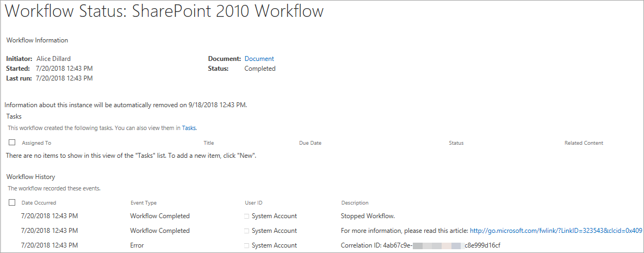The width and height of the screenshot is (644, 253).
Task: Toggle the Workflow History select-all checkbox
Action: [12, 202]
